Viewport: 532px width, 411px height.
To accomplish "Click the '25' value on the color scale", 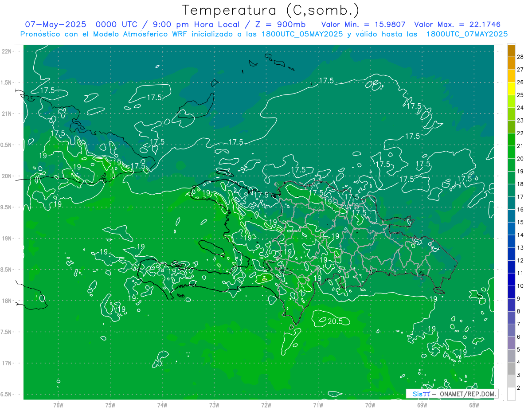I will tap(520, 95).
